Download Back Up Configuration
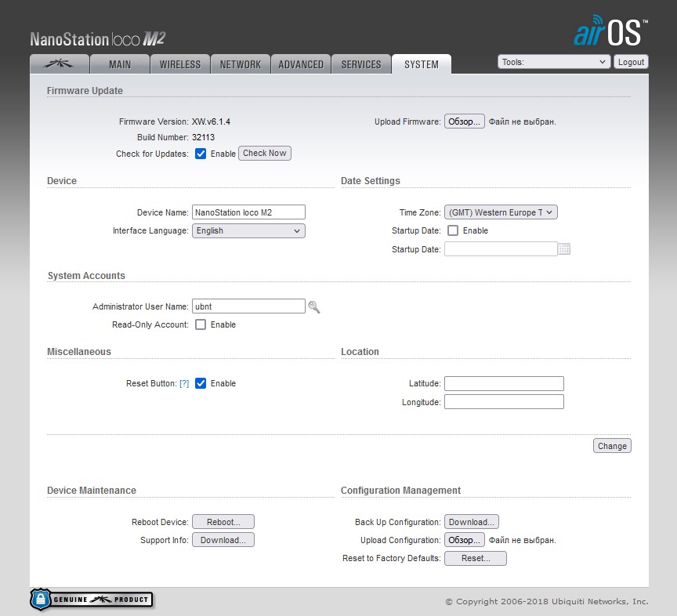The height and width of the screenshot is (616, 677). (472, 522)
